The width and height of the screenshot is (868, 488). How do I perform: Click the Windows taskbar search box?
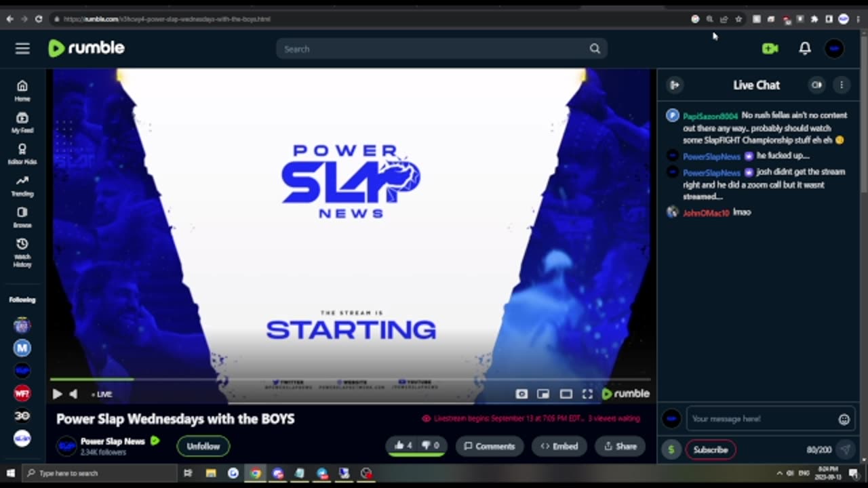(100, 473)
